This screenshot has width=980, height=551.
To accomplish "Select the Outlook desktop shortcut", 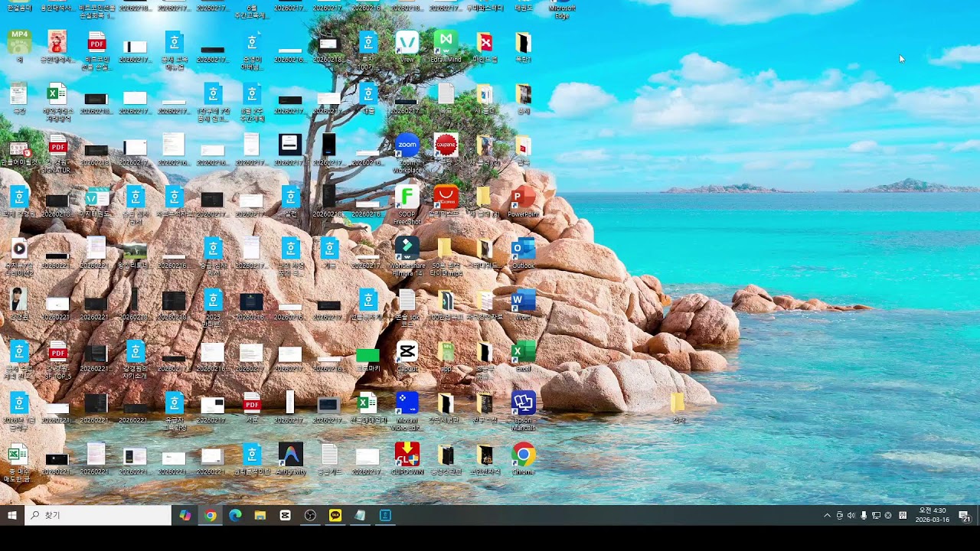I will (523, 253).
